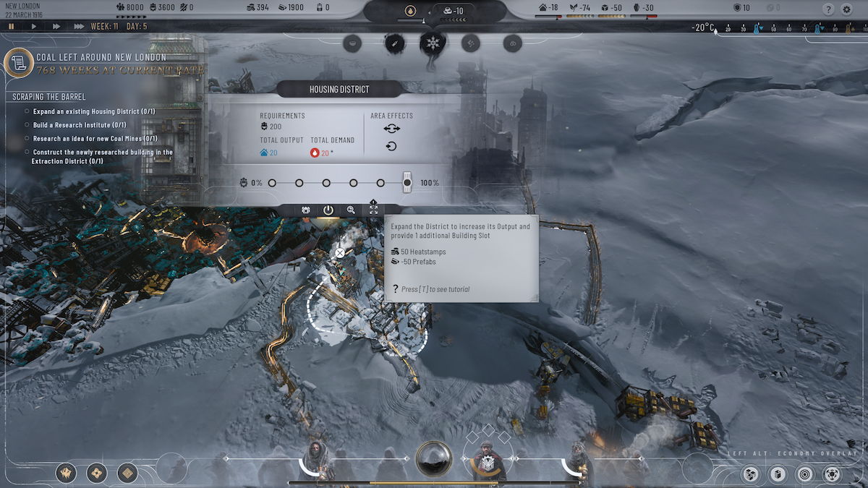Select the middle notch of the district slider
This screenshot has width=868, height=488.
(326, 183)
